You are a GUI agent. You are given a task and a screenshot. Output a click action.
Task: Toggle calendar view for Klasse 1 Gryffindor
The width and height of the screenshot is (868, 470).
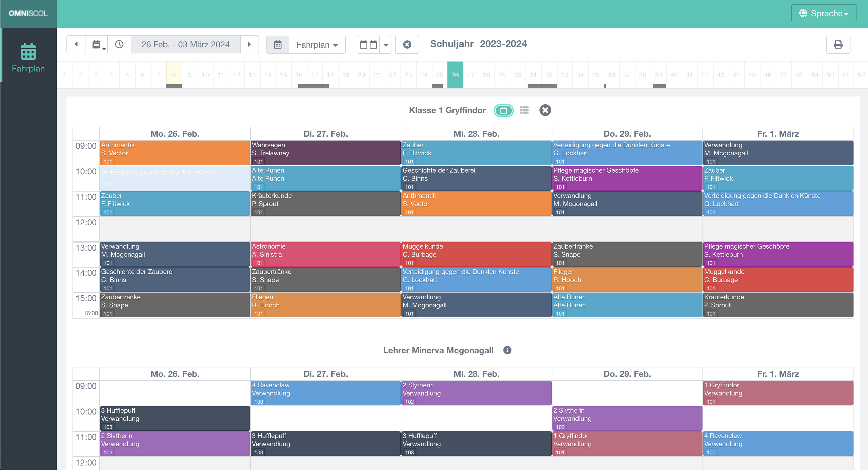click(503, 110)
